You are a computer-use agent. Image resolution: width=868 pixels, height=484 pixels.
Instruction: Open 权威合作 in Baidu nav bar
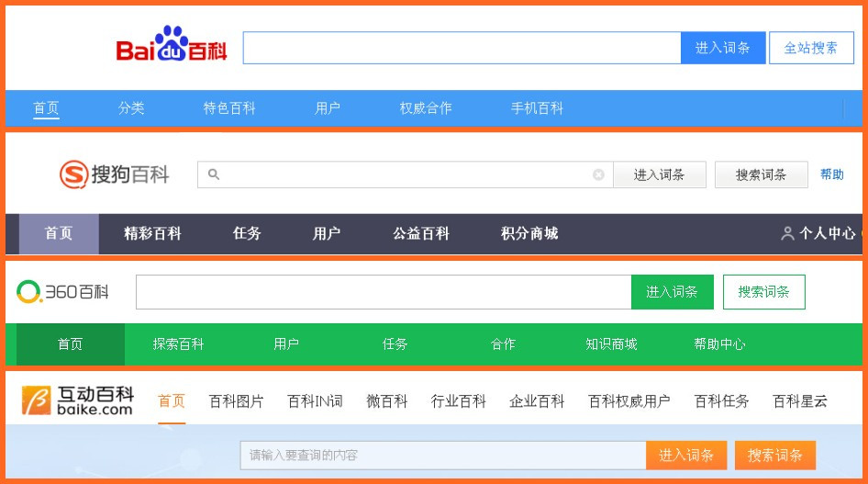coord(426,108)
